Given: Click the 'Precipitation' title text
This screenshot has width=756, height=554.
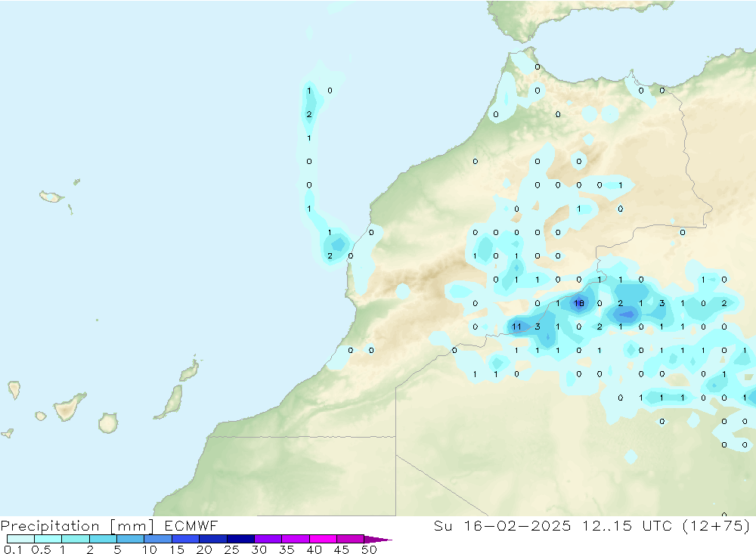Looking at the screenshot, I should tap(50, 526).
